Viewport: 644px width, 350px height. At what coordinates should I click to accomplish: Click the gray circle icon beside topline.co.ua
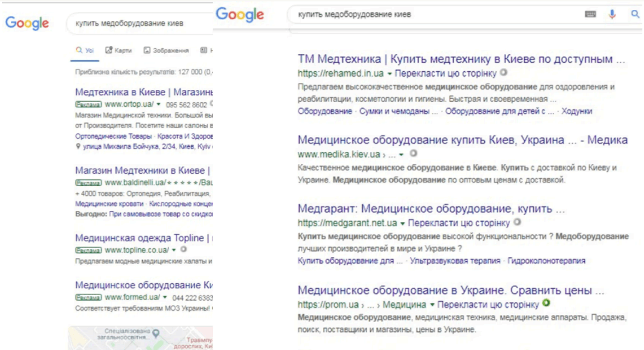[184, 249]
